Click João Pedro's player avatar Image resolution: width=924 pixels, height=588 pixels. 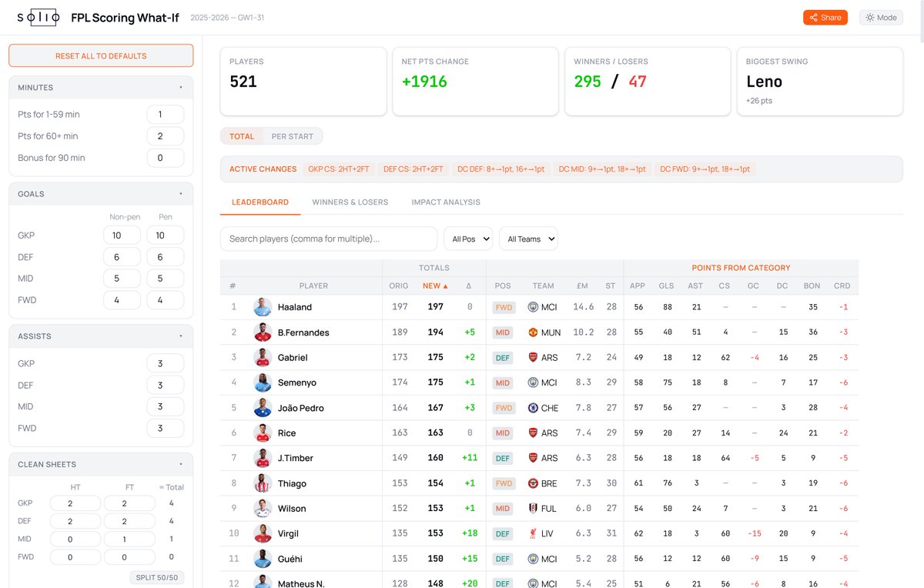[263, 408]
